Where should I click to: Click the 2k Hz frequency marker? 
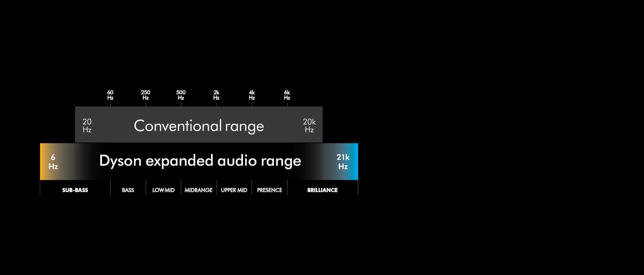coord(216,95)
